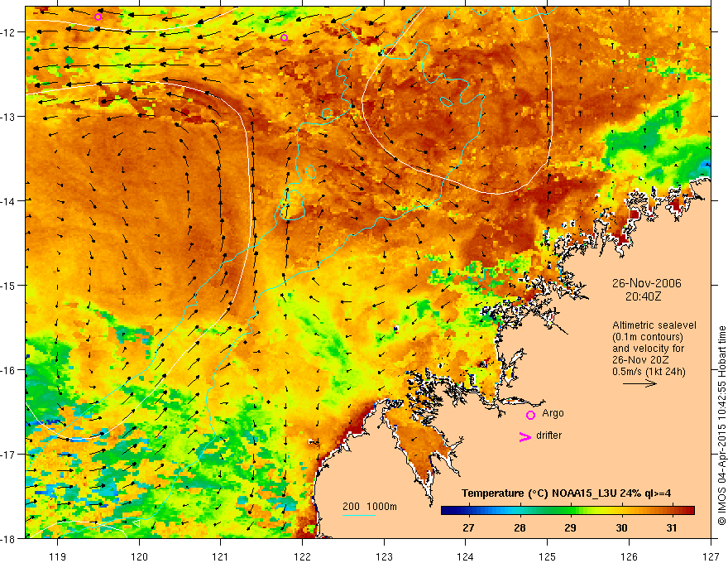Click latitude axis label -15
The width and height of the screenshot is (728, 563).
(x=8, y=285)
